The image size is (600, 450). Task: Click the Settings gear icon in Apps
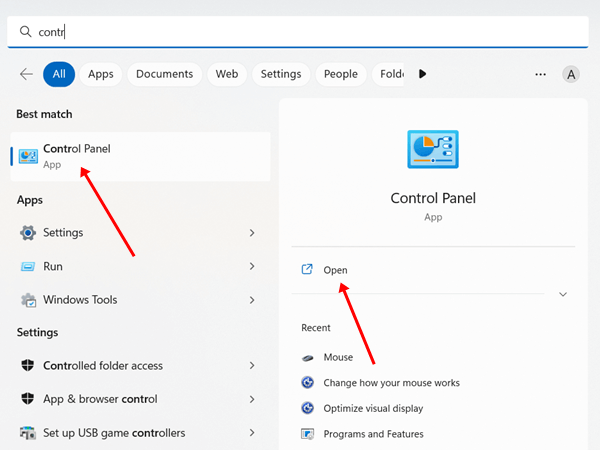(28, 233)
